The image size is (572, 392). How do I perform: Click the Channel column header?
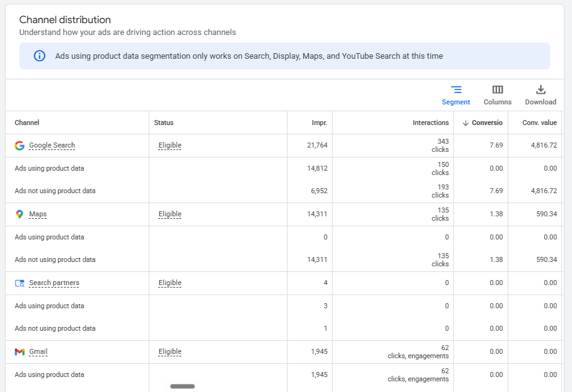pyautogui.click(x=27, y=123)
